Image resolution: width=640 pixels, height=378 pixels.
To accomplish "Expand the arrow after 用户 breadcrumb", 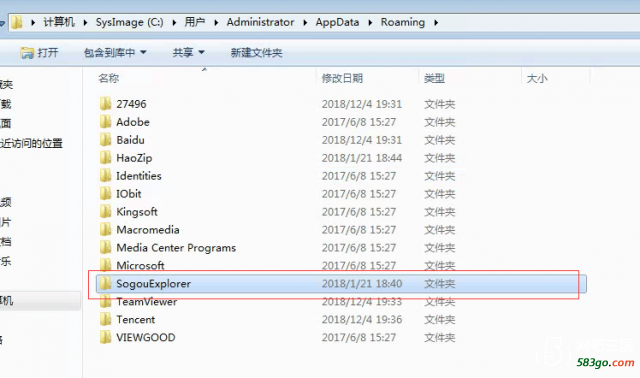I will pos(216,22).
